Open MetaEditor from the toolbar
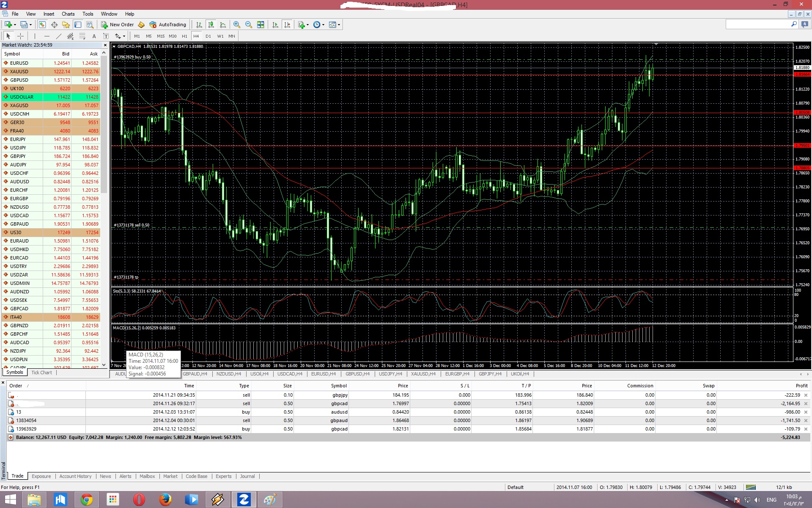 pos(141,25)
